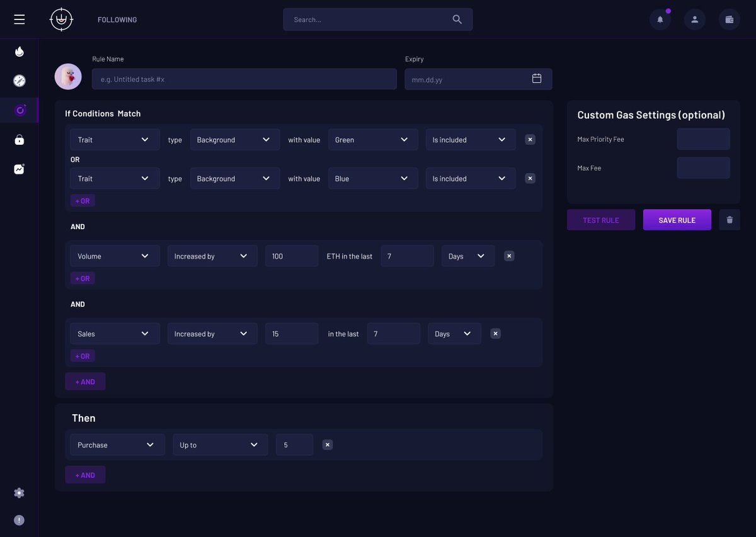Click the calendar icon in the Expiry field
Screen dimensions: 756x537
pyautogui.click(x=537, y=79)
